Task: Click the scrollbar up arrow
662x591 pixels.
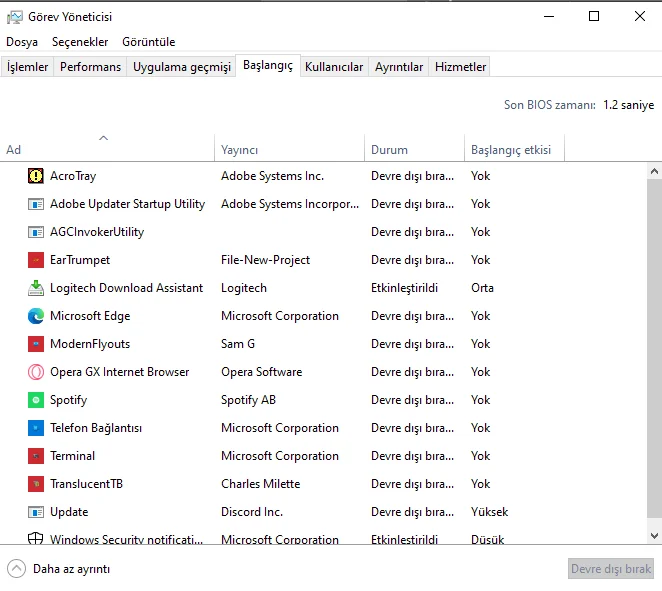Action: [x=654, y=171]
